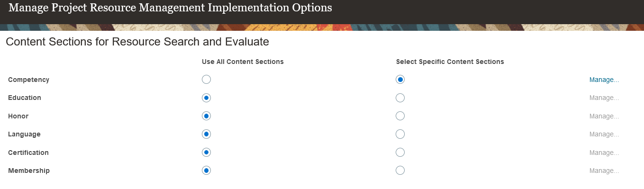Select Use All Content Sections for Honor

coord(206,116)
